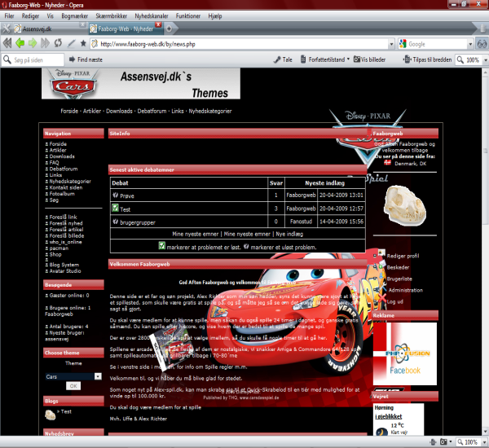Open closed tabs trash icon
Screen dimensions: 489x448
click(x=482, y=29)
